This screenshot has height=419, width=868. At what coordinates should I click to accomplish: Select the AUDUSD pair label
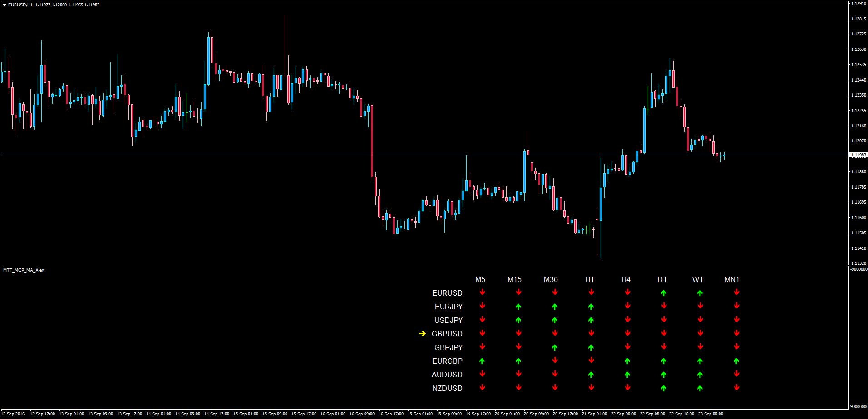447,375
